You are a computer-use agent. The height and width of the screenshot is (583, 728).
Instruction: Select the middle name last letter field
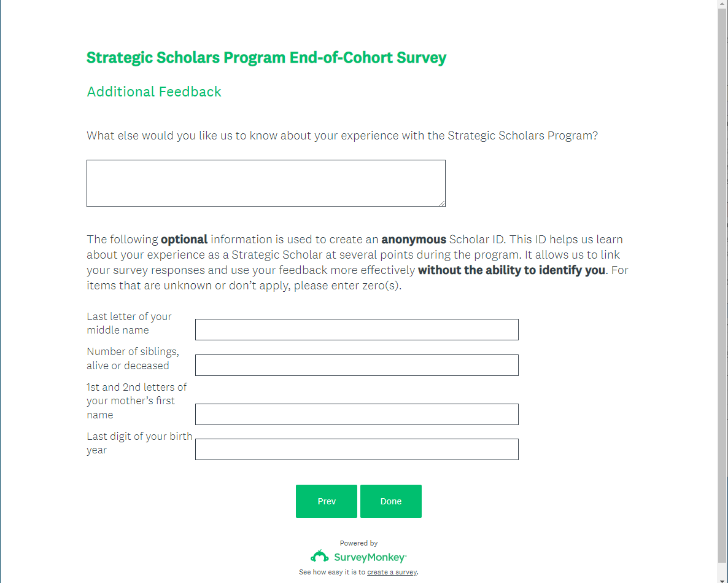pyautogui.click(x=357, y=329)
